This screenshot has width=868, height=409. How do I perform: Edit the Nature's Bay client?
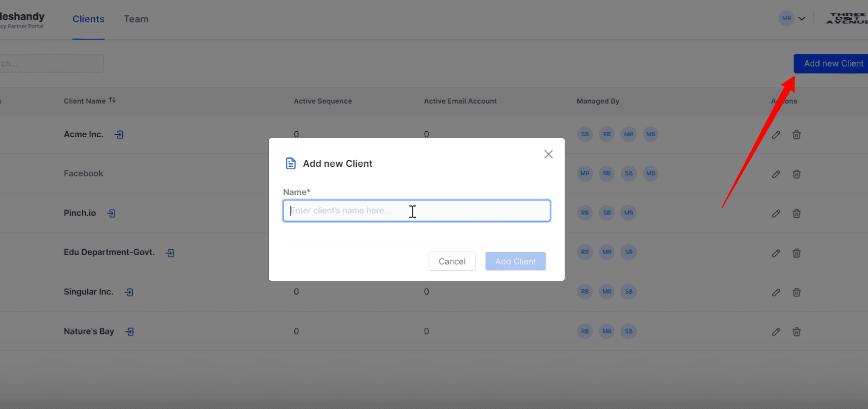[776, 332]
